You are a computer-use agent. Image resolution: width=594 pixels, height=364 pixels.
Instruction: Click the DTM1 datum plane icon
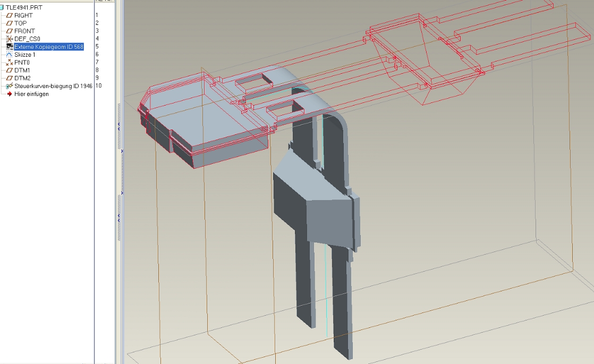pyautogui.click(x=10, y=71)
